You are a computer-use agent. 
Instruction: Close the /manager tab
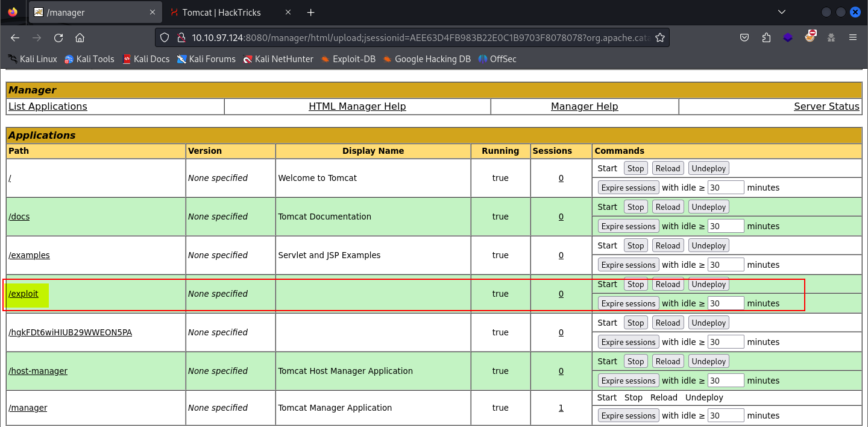pyautogui.click(x=152, y=12)
